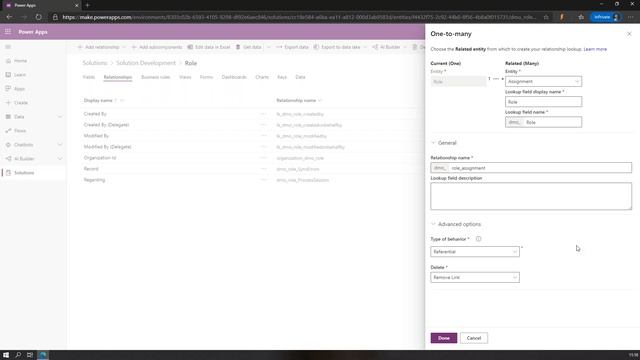Switch to the Keys tab

click(282, 77)
